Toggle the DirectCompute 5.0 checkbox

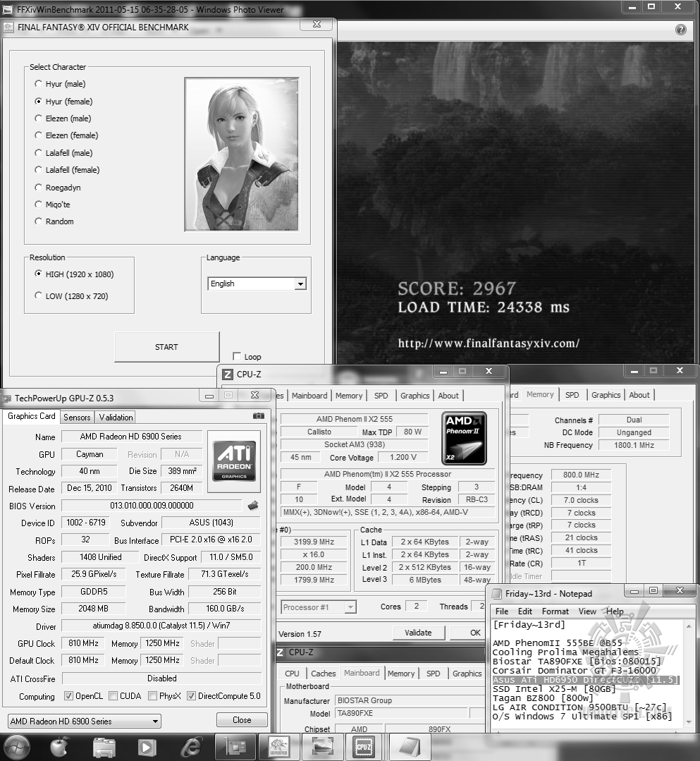point(191,696)
